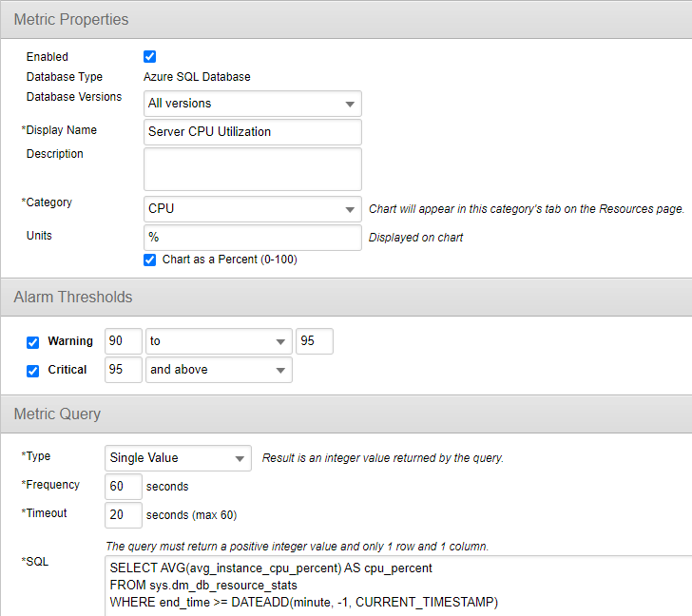Click into the Description text area
This screenshot has width=692, height=616.
pos(252,168)
